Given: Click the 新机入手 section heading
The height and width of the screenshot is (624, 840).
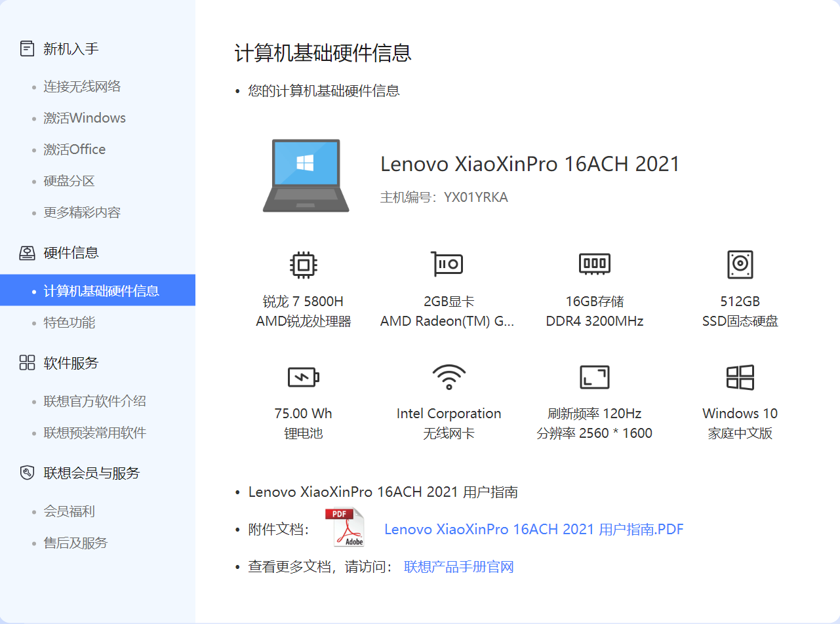Looking at the screenshot, I should point(71,49).
